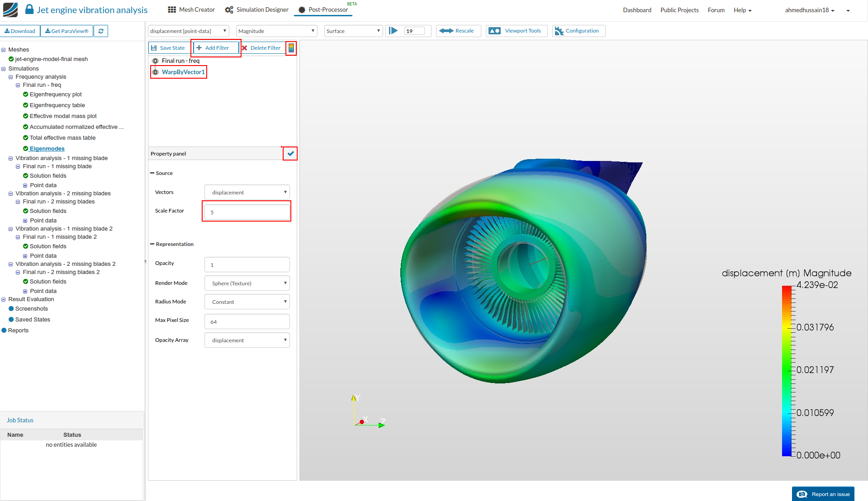Collapse the Source section
Screen dimensions: 868x501
(x=152, y=173)
